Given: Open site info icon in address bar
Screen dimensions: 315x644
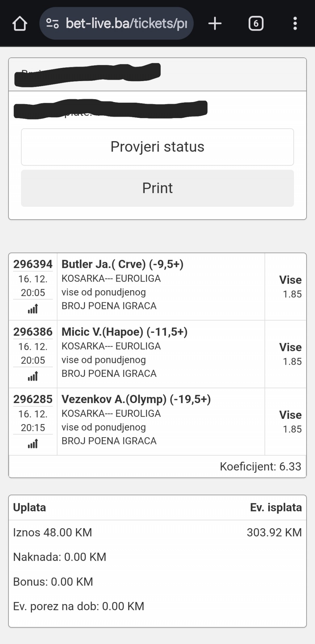Looking at the screenshot, I should pos(52,24).
